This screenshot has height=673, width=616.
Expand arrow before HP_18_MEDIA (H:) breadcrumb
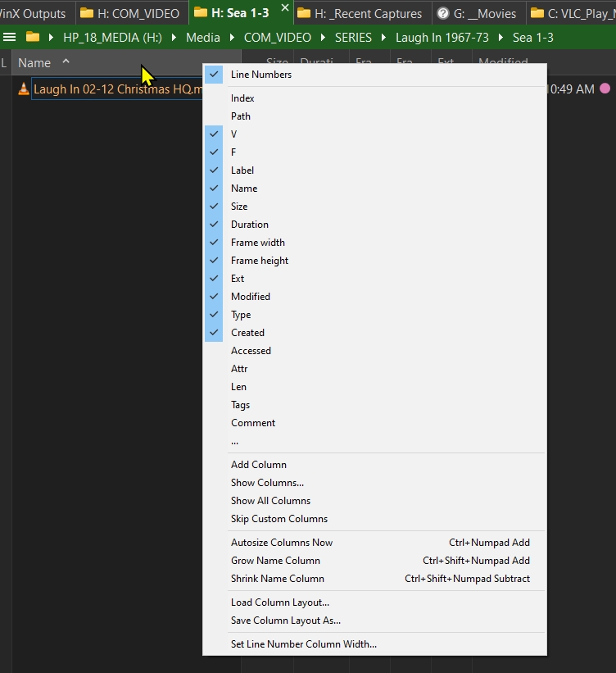[51, 38]
